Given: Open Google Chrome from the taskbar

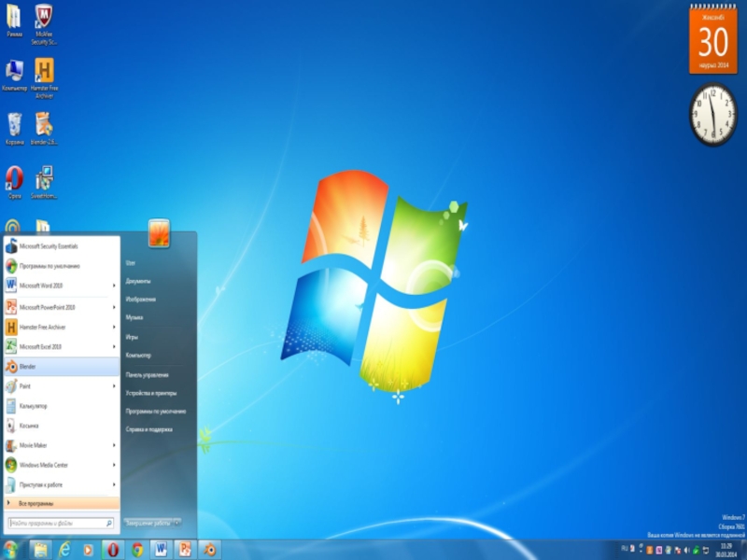Looking at the screenshot, I should [x=137, y=550].
